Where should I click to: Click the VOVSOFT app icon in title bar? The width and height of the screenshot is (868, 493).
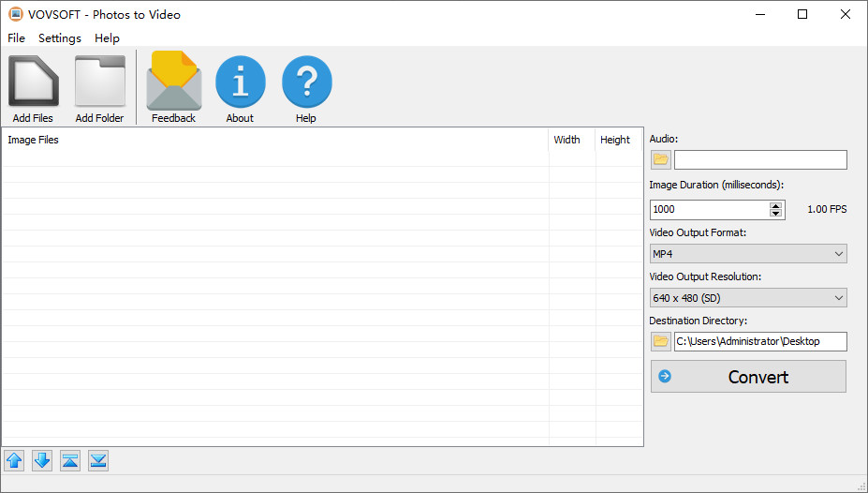point(16,14)
